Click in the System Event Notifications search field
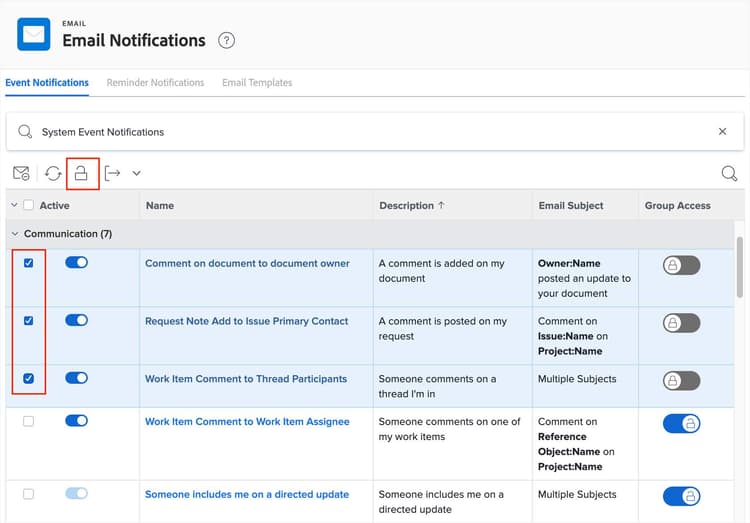The width and height of the screenshot is (750, 523). click(370, 132)
